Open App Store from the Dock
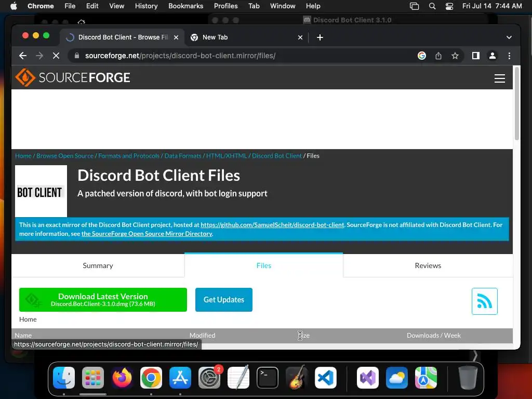 pyautogui.click(x=180, y=378)
